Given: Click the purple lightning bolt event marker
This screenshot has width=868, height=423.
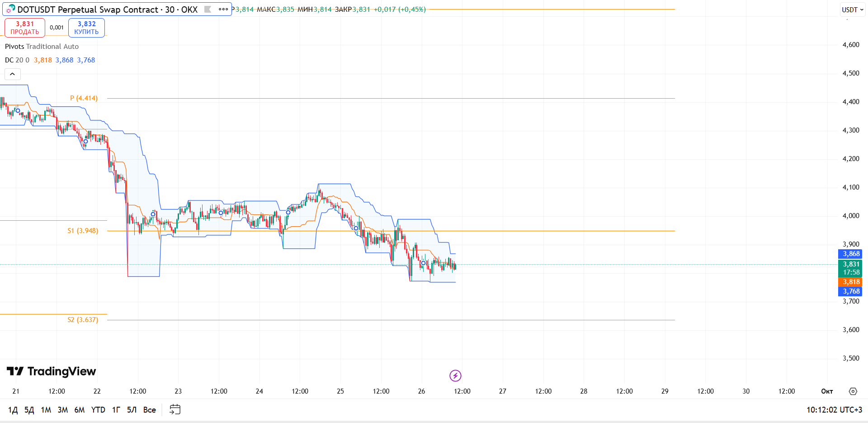Looking at the screenshot, I should (x=455, y=375).
